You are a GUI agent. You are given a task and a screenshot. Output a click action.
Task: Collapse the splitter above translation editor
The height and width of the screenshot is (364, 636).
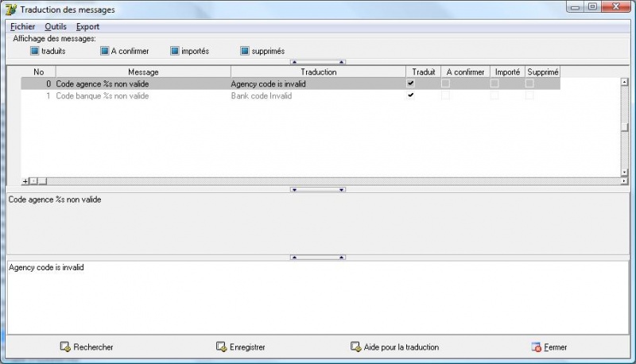pos(318,257)
